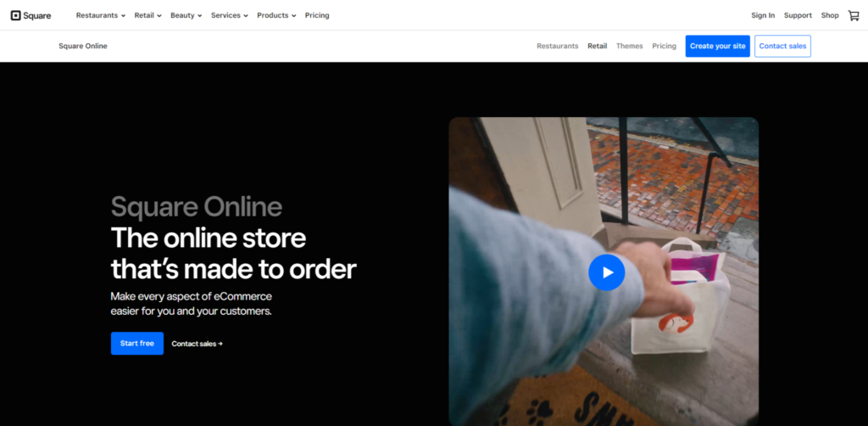Click the Square logo in header
Viewport: 868px width, 426px height.
pyautogui.click(x=31, y=15)
